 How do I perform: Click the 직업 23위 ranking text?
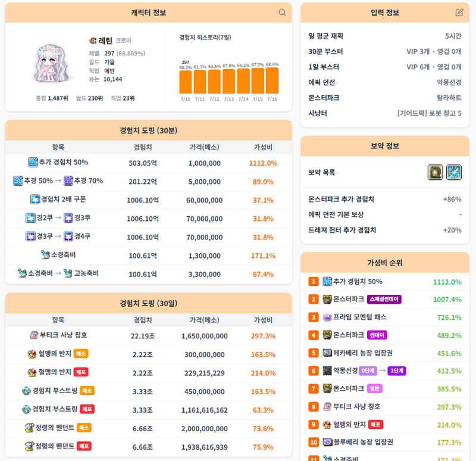(x=123, y=98)
